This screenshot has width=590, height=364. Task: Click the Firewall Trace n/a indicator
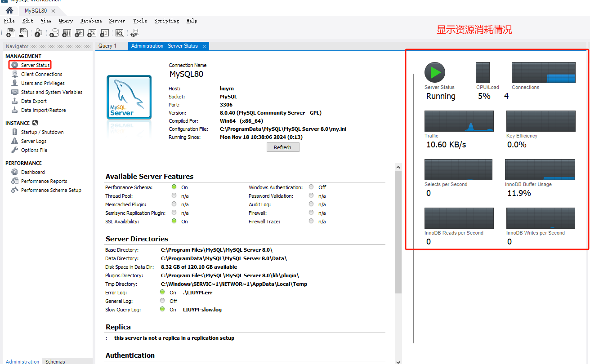coord(312,221)
